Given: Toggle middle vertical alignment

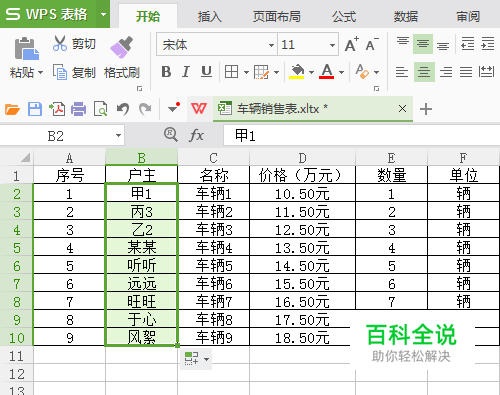Looking at the screenshot, I should (423, 44).
